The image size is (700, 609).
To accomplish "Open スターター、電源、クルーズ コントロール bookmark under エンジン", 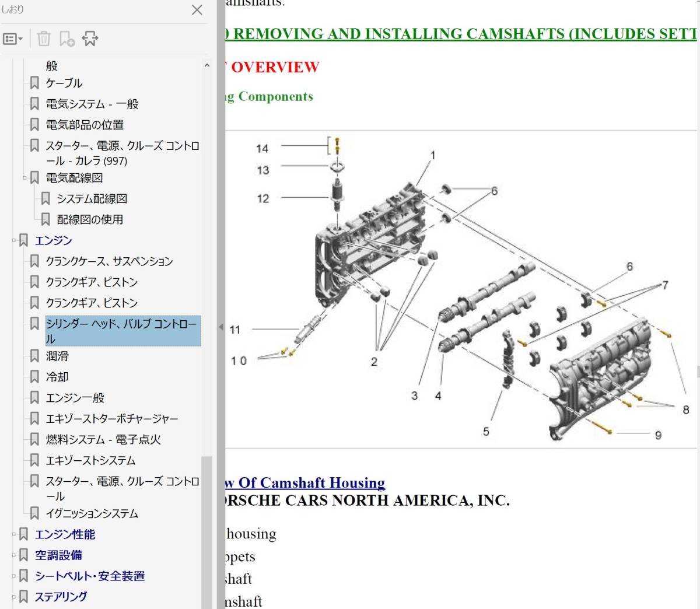I will point(123,488).
